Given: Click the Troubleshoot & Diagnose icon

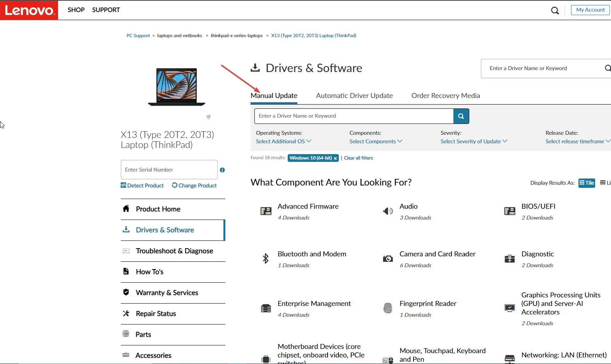Looking at the screenshot, I should click(x=126, y=251).
